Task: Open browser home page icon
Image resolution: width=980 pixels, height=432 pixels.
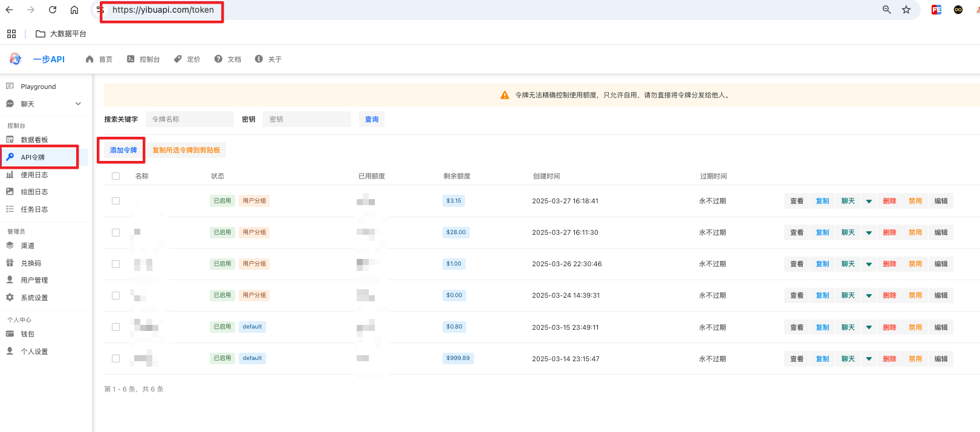Action: [74, 10]
